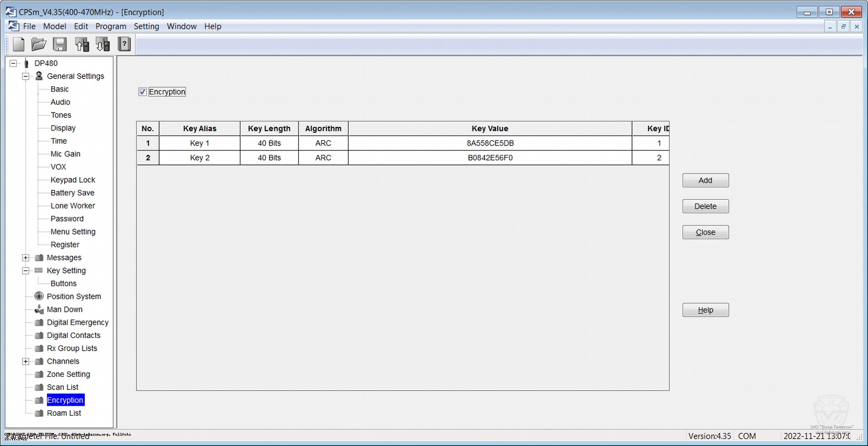The image size is (868, 446).
Task: Save using the floppy disk icon
Action: [60, 44]
